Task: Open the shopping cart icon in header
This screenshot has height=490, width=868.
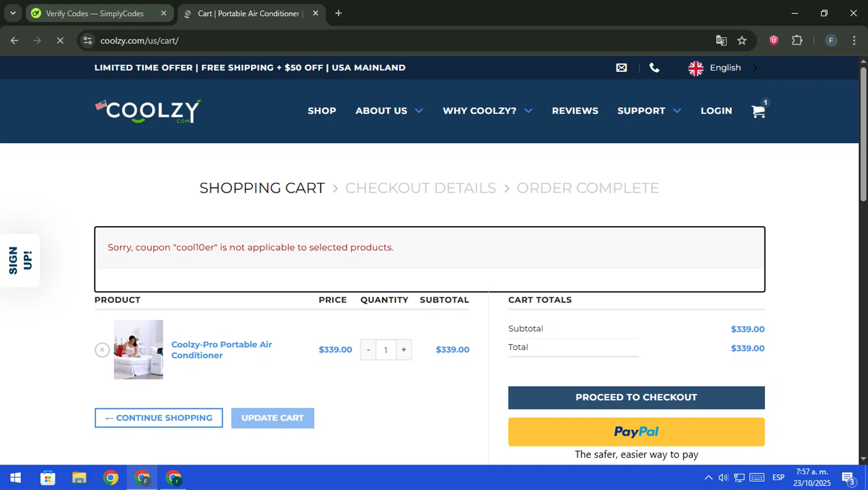Action: 759,110
